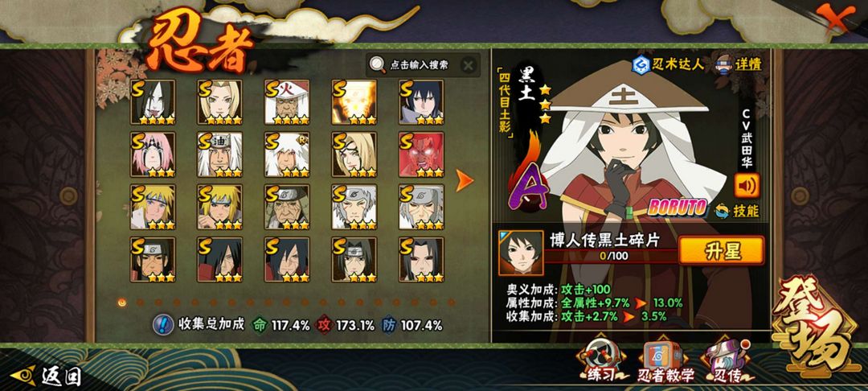The height and width of the screenshot is (391, 868).
Task: Open 忍传 scroll icon
Action: tap(727, 360)
